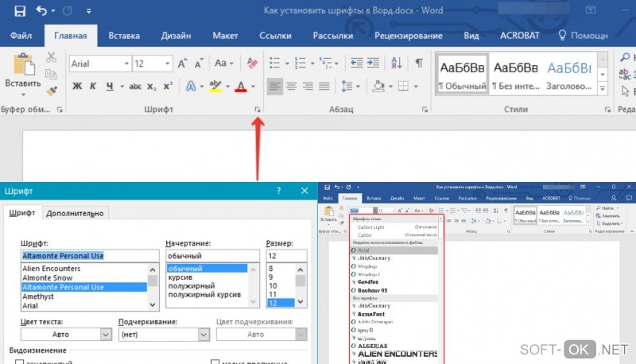Toggle italic with the К button
Viewport: 636px width, 364px height.
tap(93, 86)
